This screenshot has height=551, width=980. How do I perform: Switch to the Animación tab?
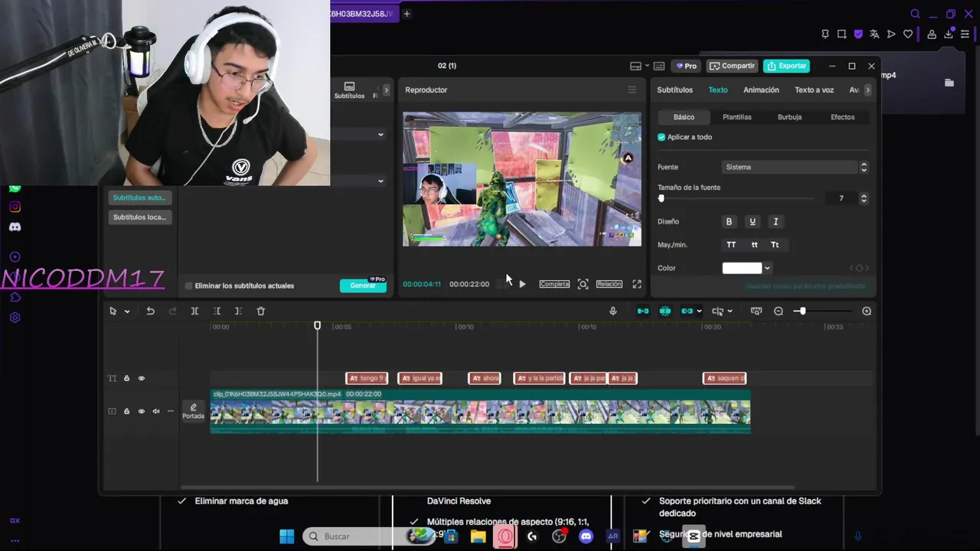(761, 90)
